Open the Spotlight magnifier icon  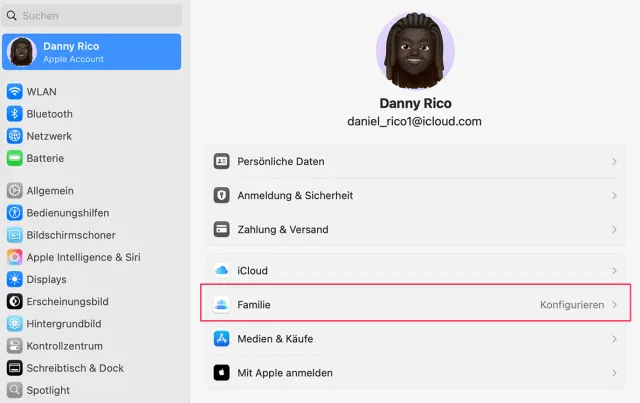point(15,390)
